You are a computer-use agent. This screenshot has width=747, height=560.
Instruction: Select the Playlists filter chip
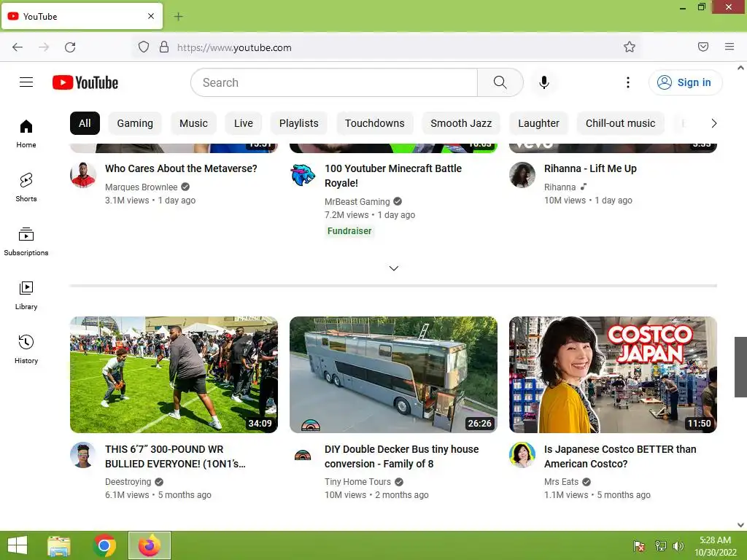coord(298,123)
